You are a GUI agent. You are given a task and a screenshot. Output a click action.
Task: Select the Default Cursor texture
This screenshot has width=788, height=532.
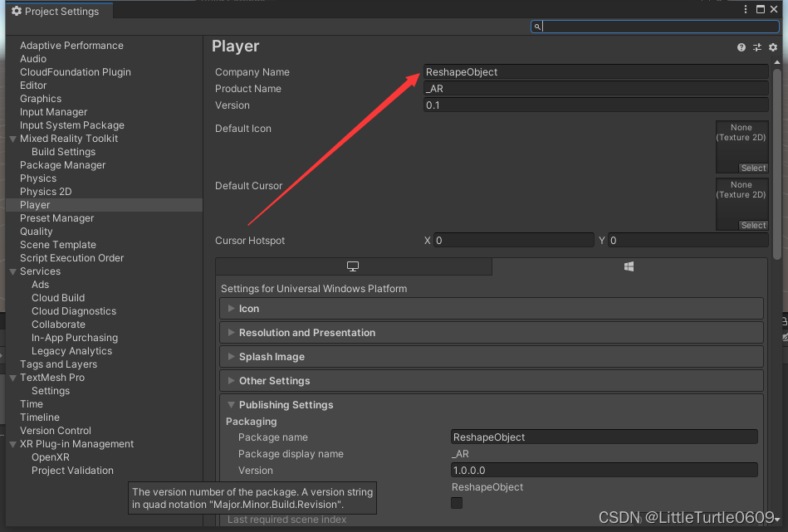click(x=753, y=226)
